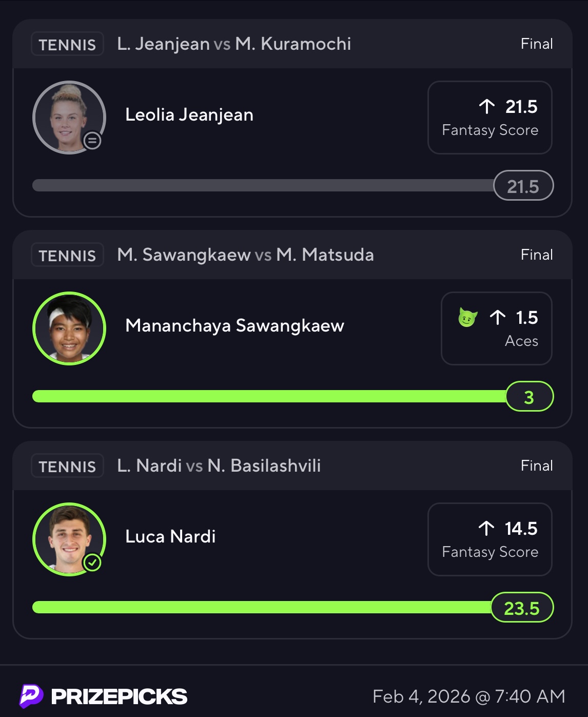Click the up arrow beside 21.5
This screenshot has height=717, width=588.
[487, 107]
